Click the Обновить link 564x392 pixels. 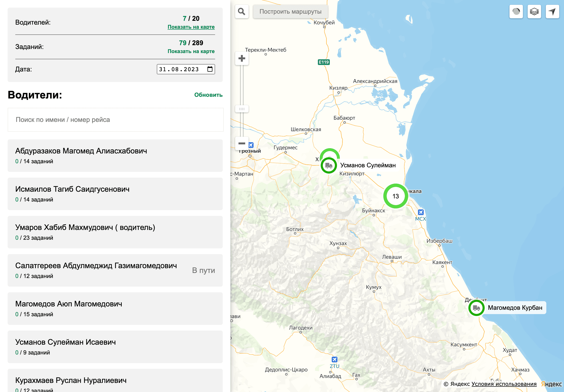[208, 95]
